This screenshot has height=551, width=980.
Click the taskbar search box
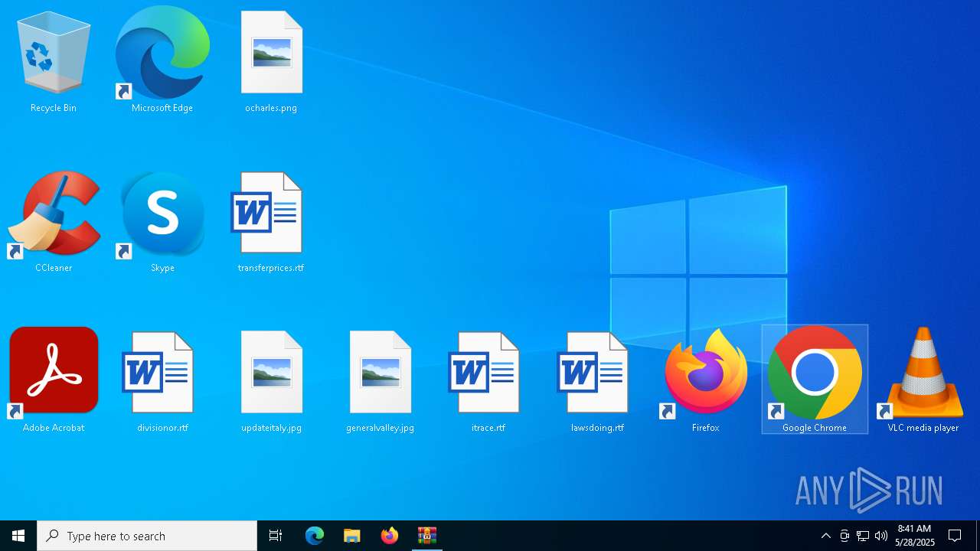(x=147, y=536)
